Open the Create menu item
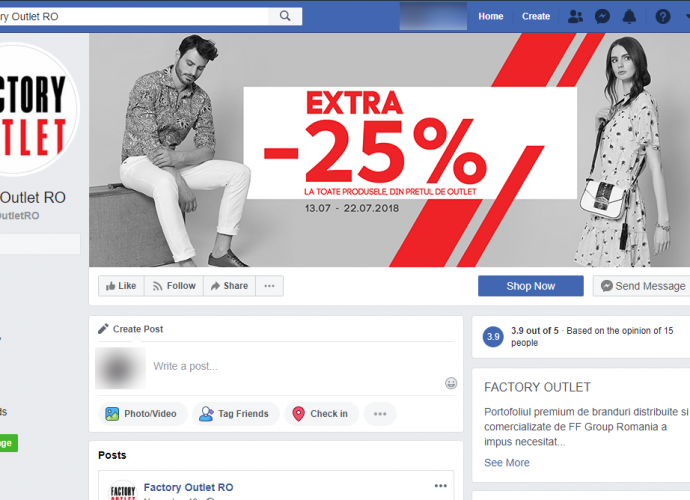 [x=536, y=16]
